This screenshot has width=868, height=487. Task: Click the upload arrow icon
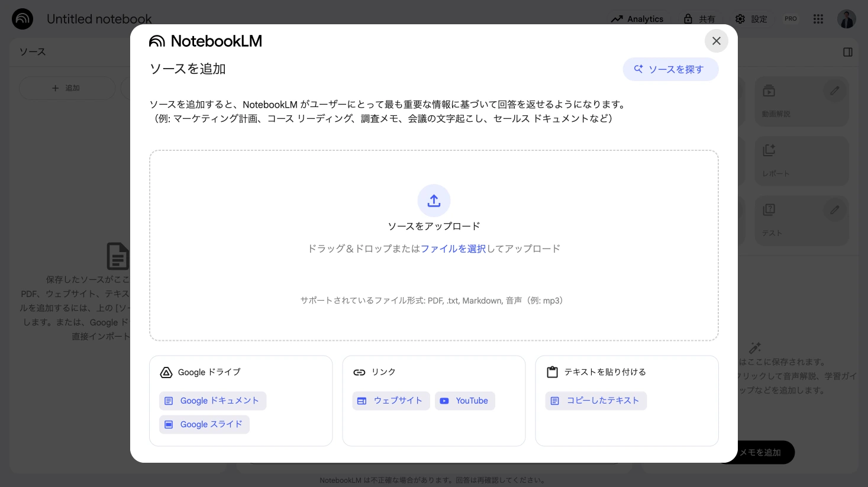pyautogui.click(x=434, y=201)
